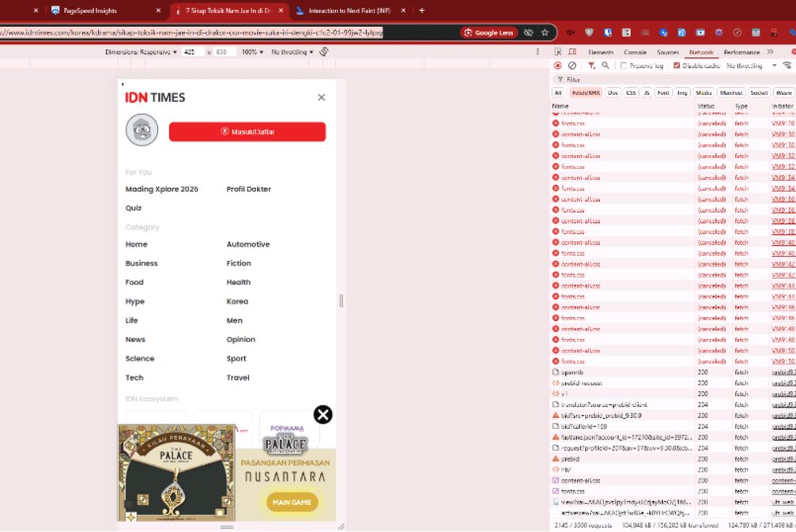Viewport: 796px width, 532px height.
Task: Click the rotate screen icon
Action: point(324,52)
